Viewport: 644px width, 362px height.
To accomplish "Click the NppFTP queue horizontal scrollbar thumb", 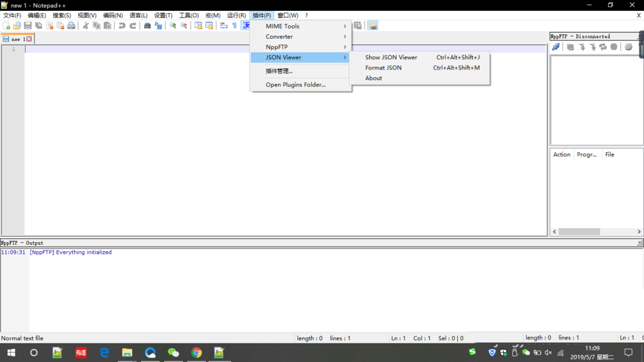I will (x=579, y=232).
